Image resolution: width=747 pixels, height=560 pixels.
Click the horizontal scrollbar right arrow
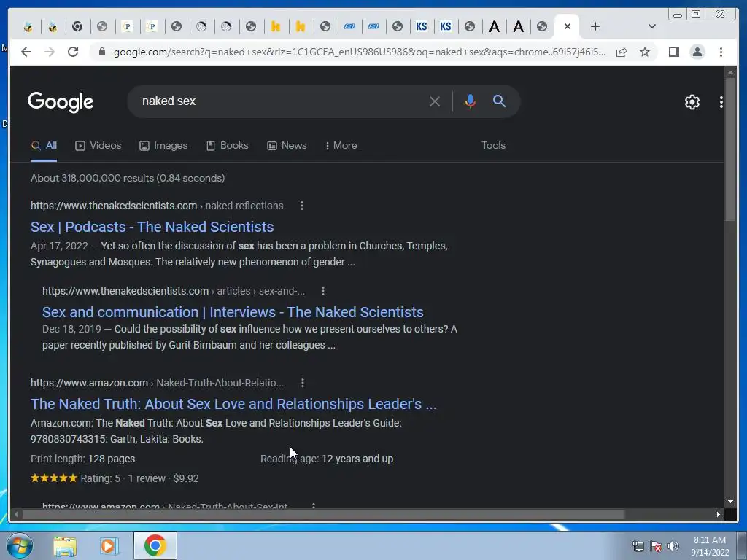pos(718,514)
